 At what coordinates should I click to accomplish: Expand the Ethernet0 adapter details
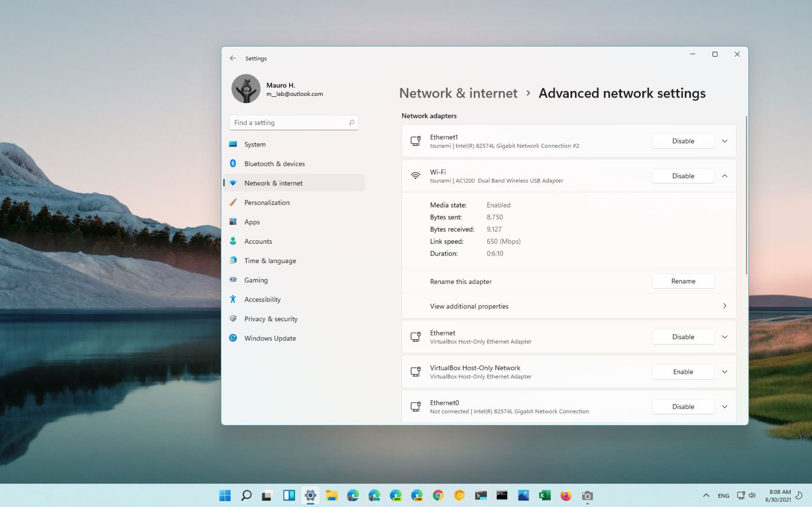725,406
